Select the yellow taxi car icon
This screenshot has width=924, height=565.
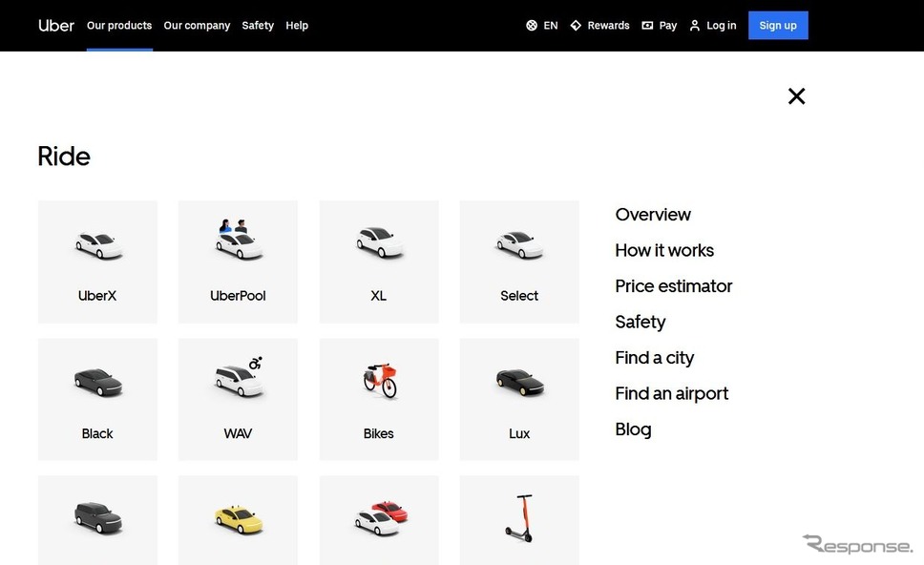click(x=238, y=519)
